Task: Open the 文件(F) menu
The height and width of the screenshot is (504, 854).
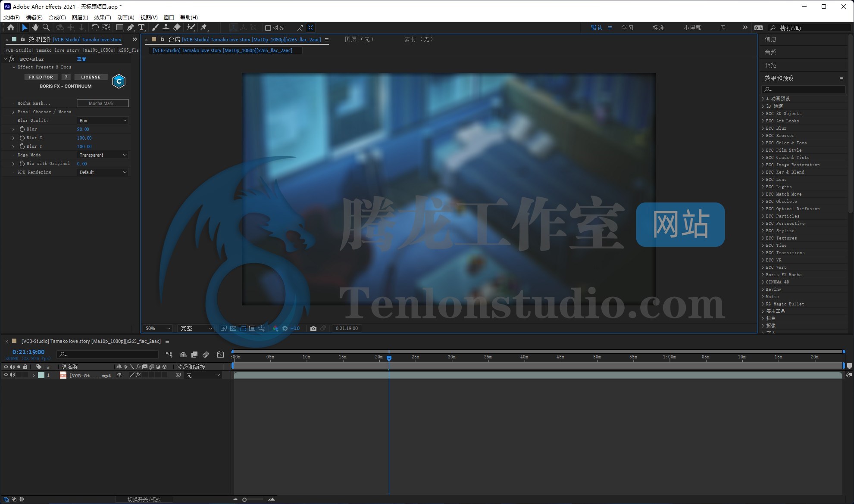Action: pos(12,17)
